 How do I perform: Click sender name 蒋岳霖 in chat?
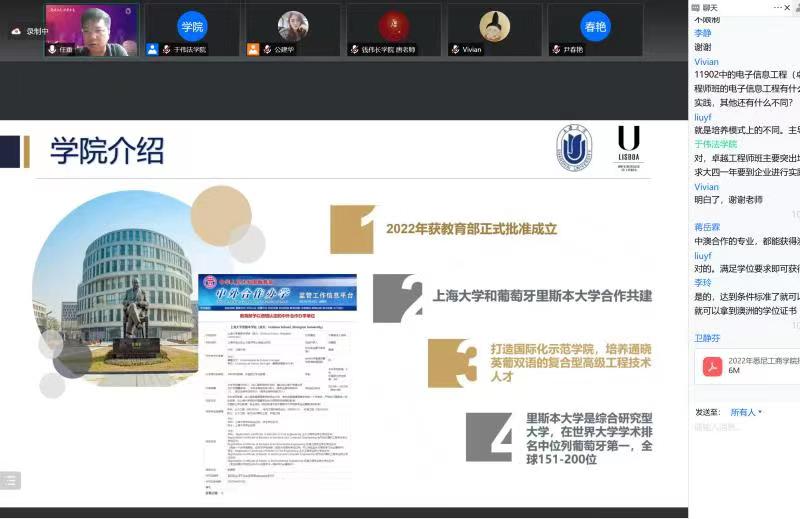(x=706, y=227)
